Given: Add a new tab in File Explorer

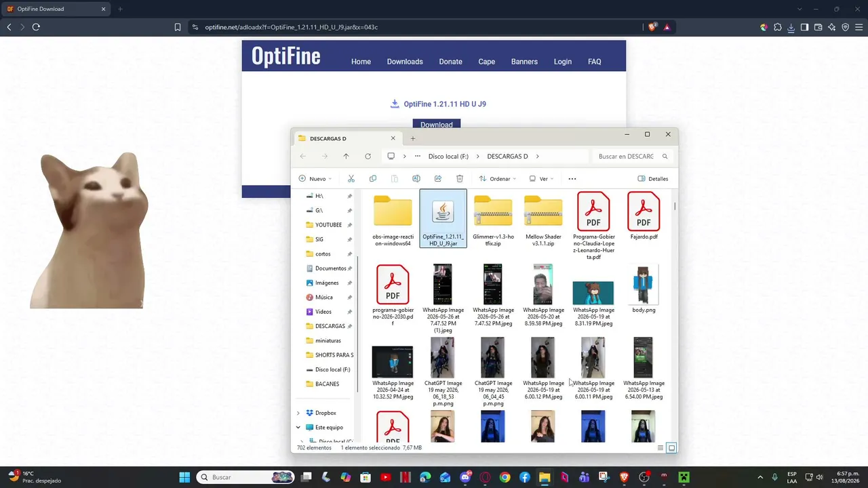Looking at the screenshot, I should (x=413, y=138).
